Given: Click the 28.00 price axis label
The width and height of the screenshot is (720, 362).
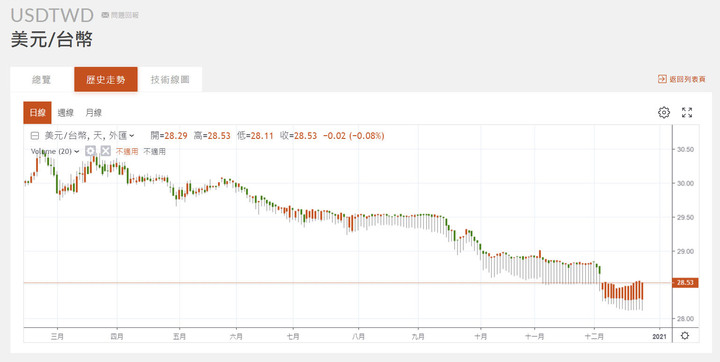Looking at the screenshot, I should click(685, 319).
